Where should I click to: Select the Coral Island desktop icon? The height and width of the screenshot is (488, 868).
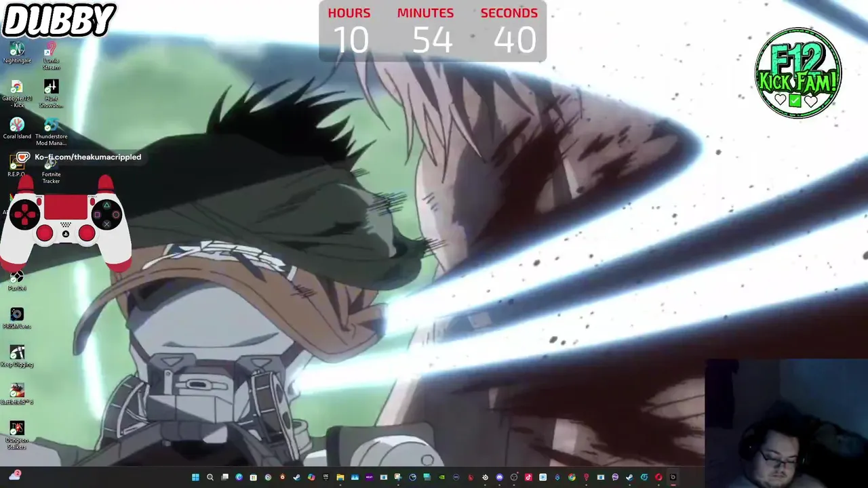coord(17,128)
